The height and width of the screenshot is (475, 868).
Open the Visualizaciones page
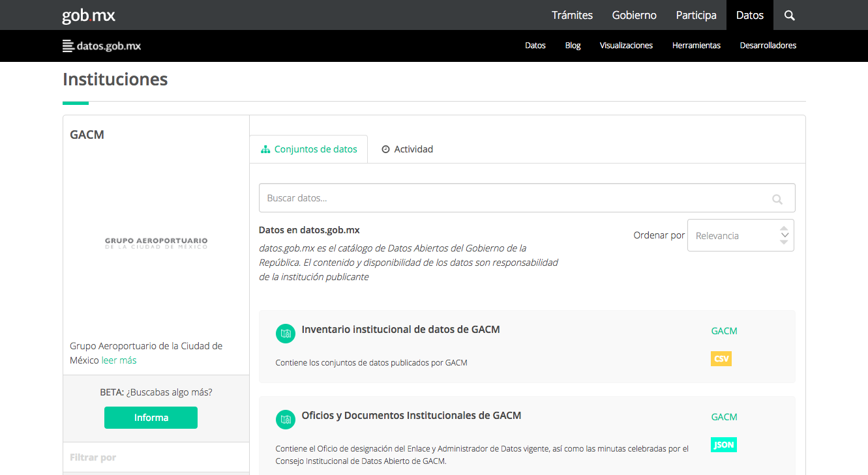tap(626, 46)
